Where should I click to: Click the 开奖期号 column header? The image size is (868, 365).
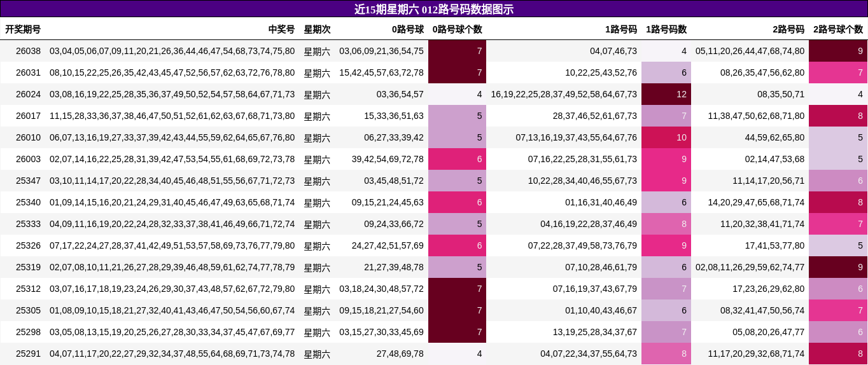[23, 29]
